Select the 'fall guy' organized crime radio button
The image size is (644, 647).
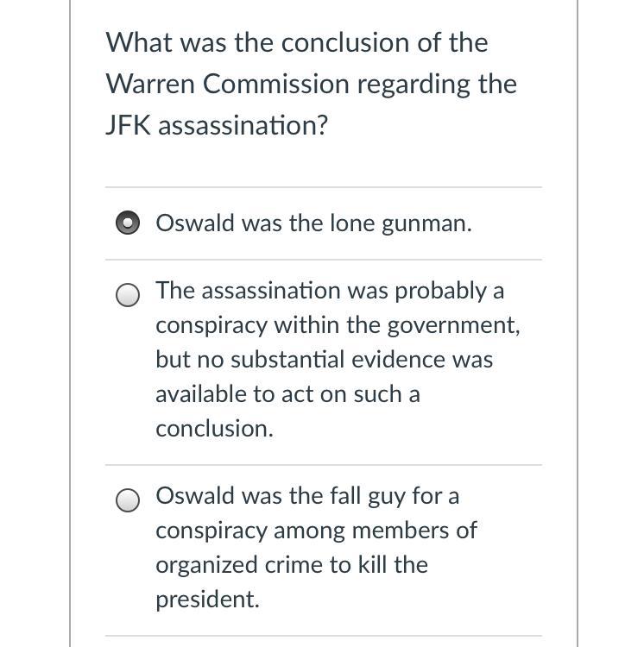[127, 500]
